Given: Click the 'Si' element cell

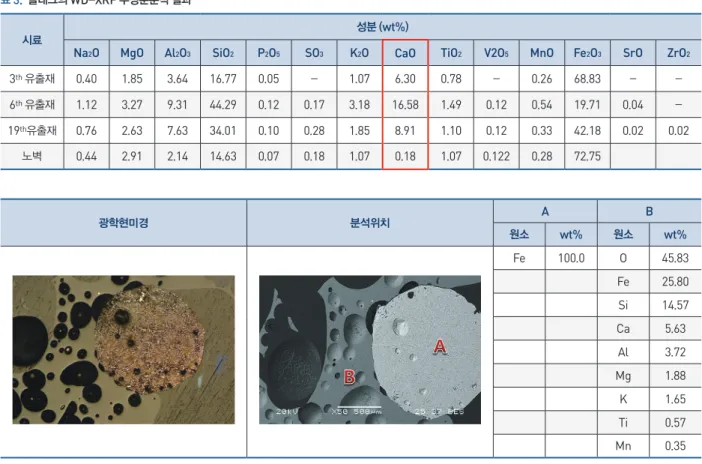Looking at the screenshot, I should (623, 305).
